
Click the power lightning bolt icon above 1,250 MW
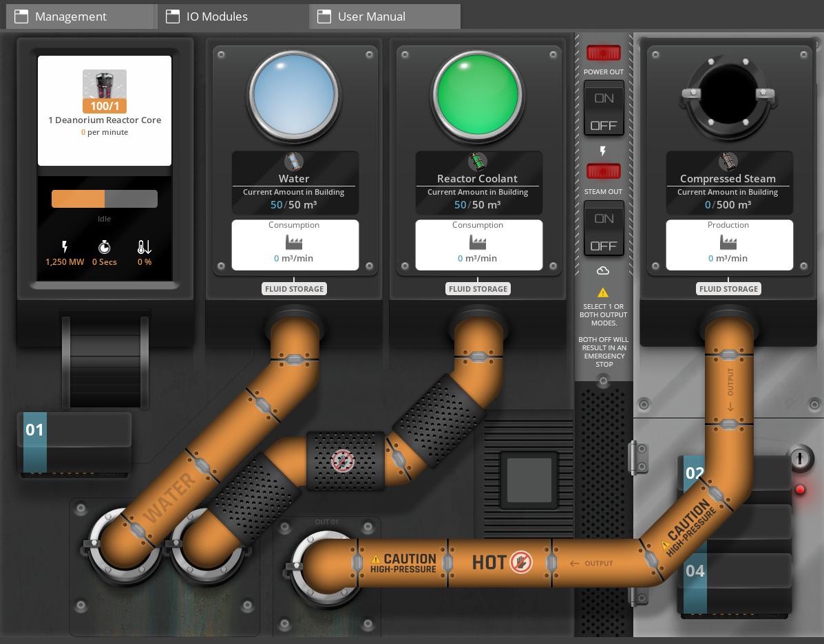(65, 247)
